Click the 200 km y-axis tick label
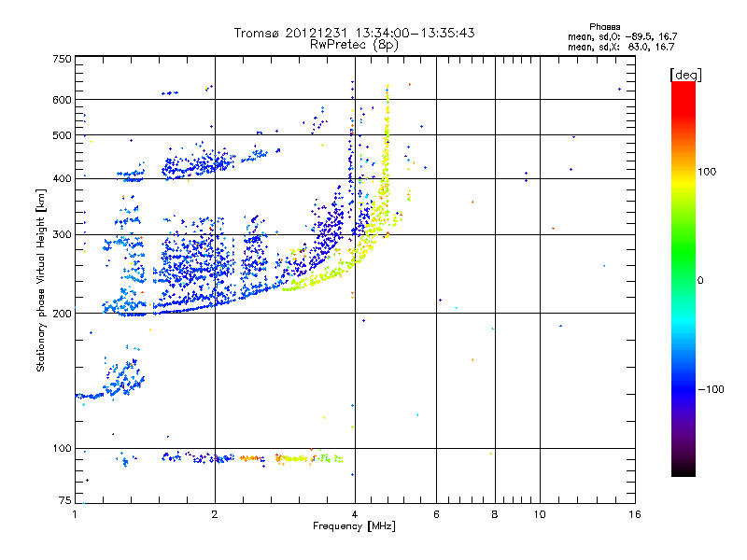This screenshot has height=560, width=747. coord(62,314)
